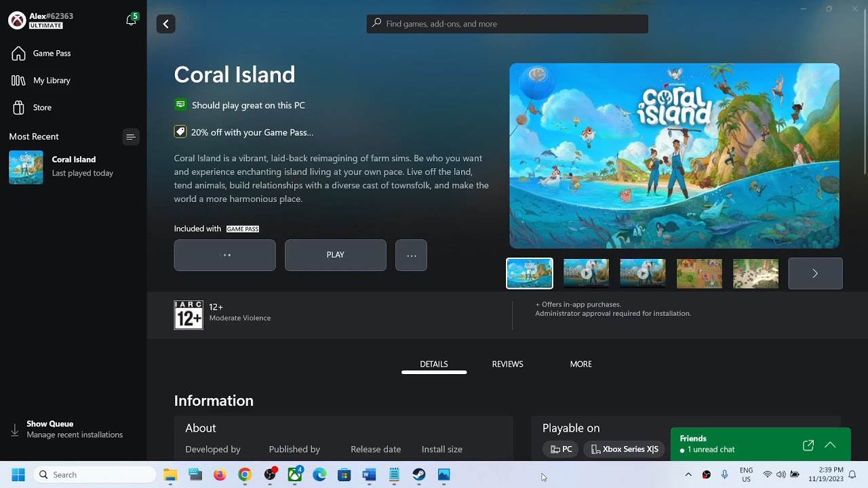This screenshot has height=488, width=868.
Task: Open File Explorer from taskbar
Action: 170,474
